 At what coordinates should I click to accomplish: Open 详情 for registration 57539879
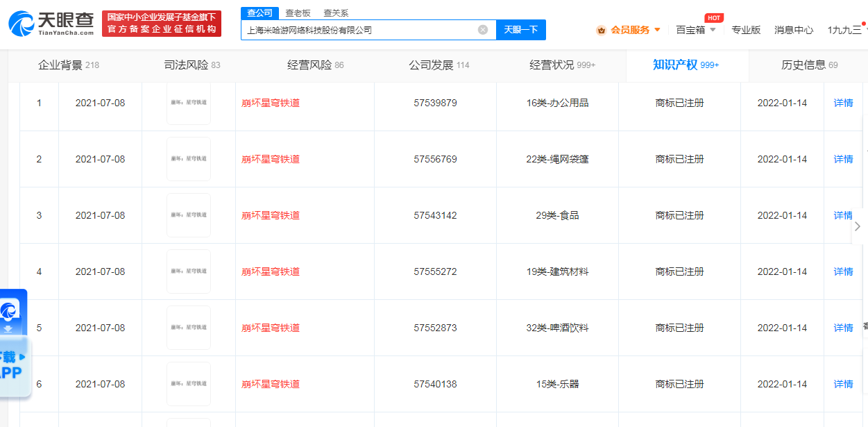click(843, 103)
